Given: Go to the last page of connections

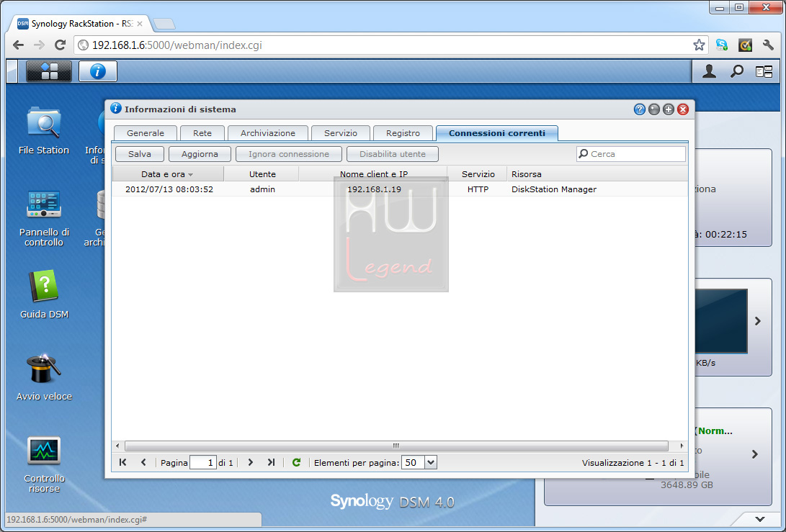Looking at the screenshot, I should (x=271, y=462).
